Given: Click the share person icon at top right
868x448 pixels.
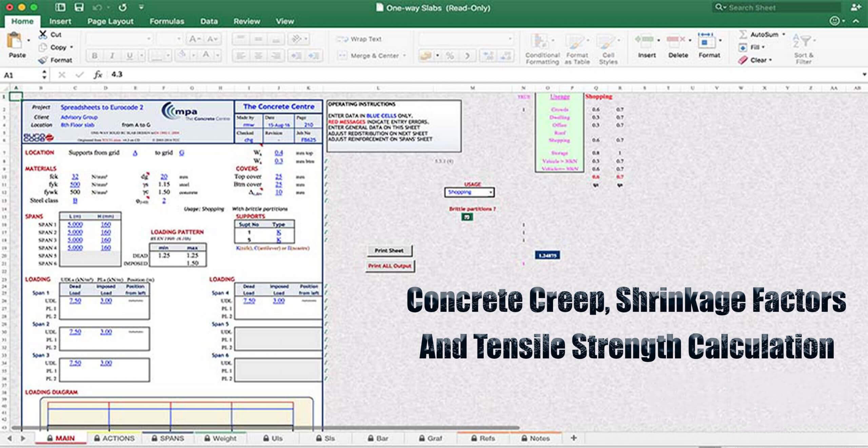Looking at the screenshot, I should [x=855, y=7].
